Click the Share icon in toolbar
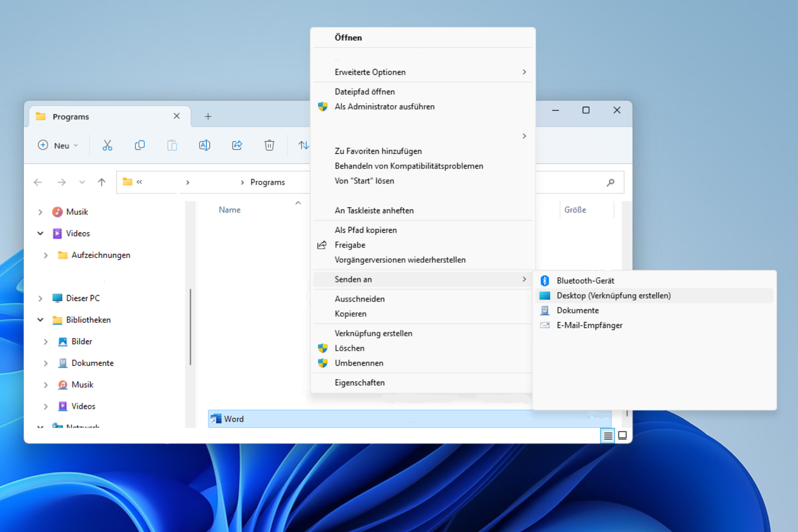 [237, 145]
